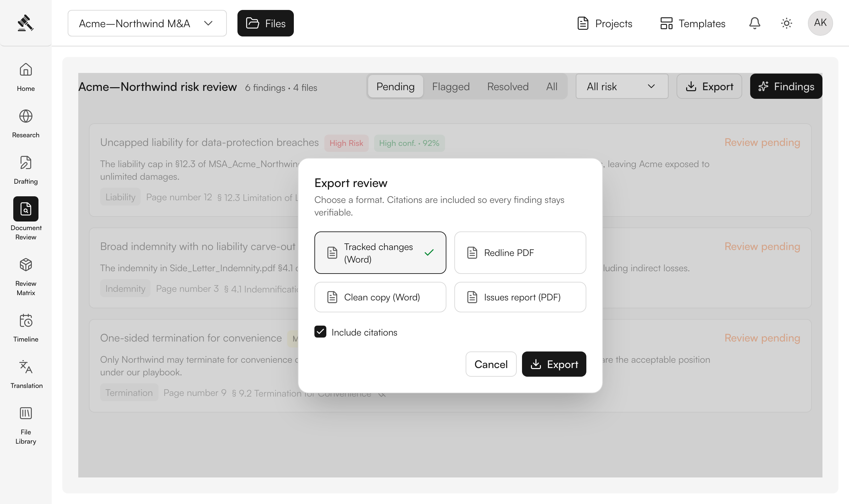Open the notifications bell
849x504 pixels.
754,23
